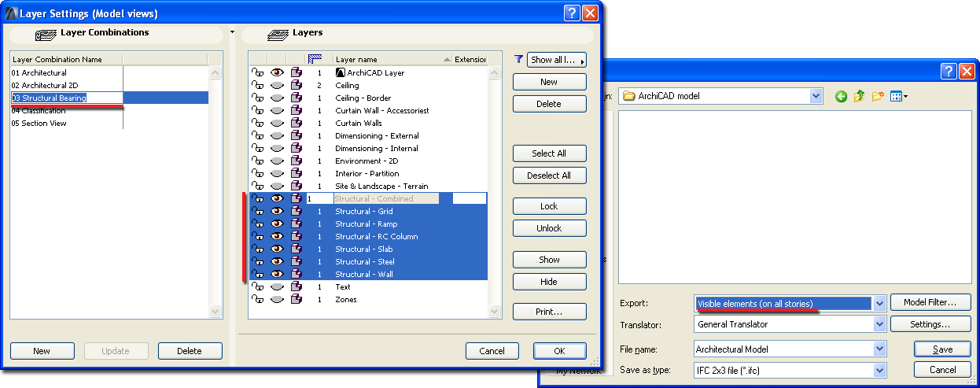
Task: Click the help question mark in Layer Settings title bar
Action: point(573,13)
